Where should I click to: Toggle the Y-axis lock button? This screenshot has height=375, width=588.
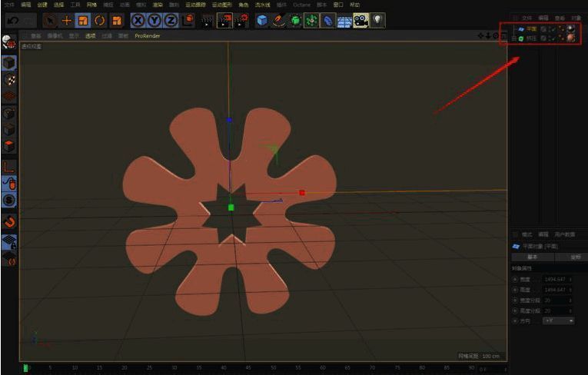(x=154, y=21)
